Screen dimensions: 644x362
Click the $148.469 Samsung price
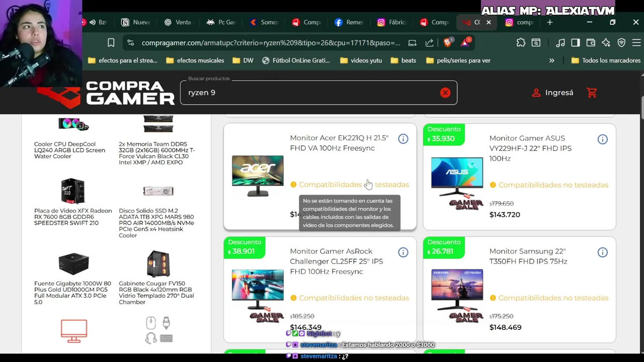(505, 327)
